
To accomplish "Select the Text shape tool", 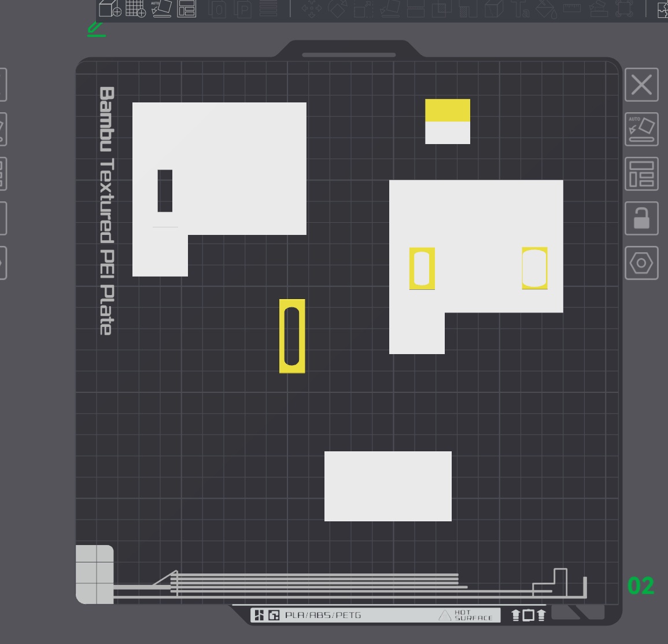I will point(520,9).
